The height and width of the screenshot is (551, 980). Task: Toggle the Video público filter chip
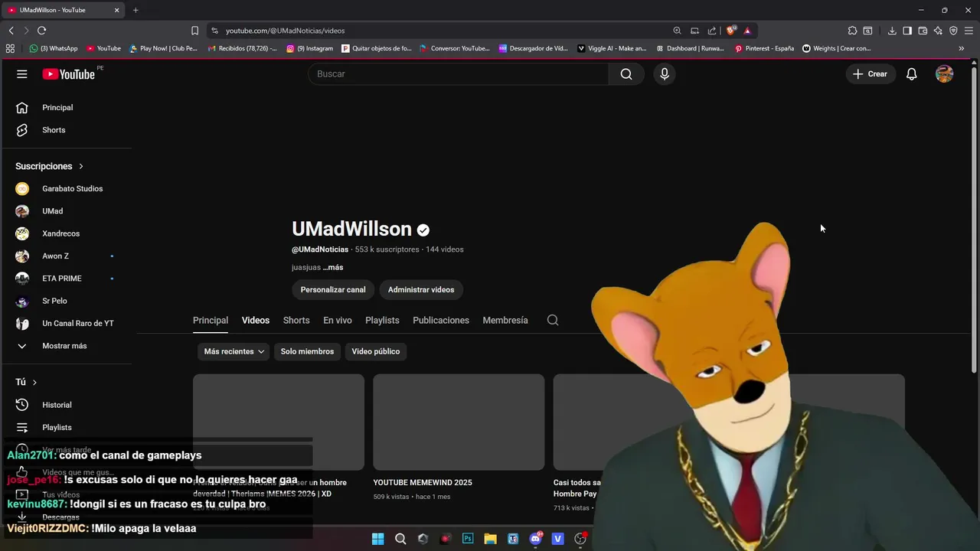(376, 351)
